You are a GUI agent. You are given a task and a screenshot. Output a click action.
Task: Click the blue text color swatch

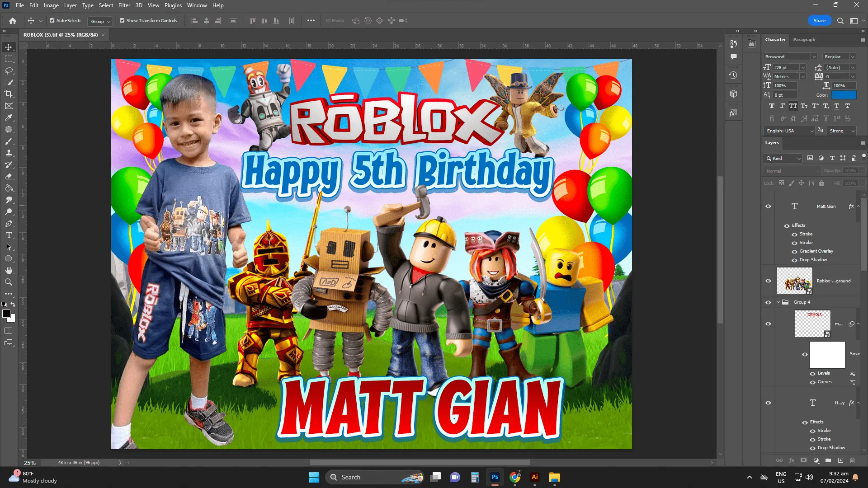pyautogui.click(x=844, y=95)
